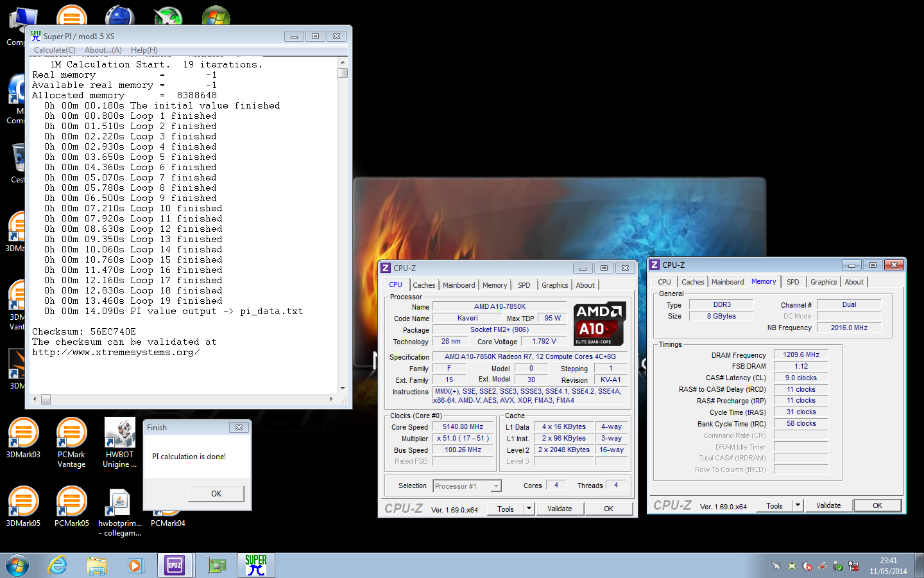Select the 3DMark03 desktop shortcut
The height and width of the screenshot is (578, 924).
coord(23,439)
